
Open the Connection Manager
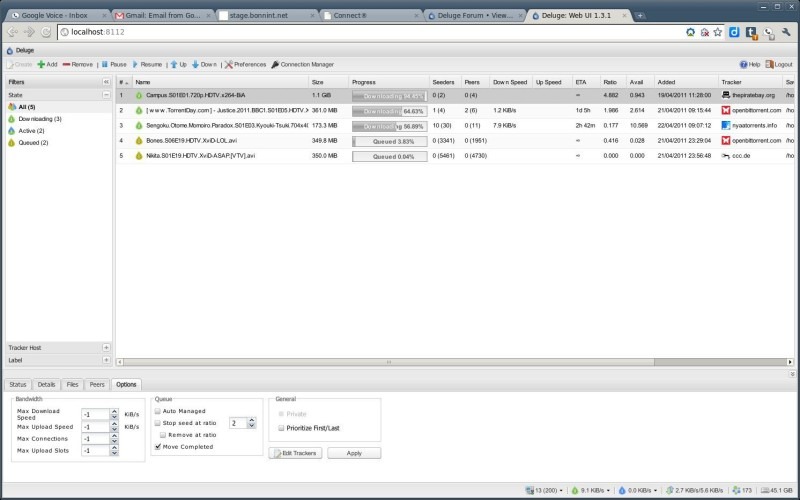coord(303,65)
